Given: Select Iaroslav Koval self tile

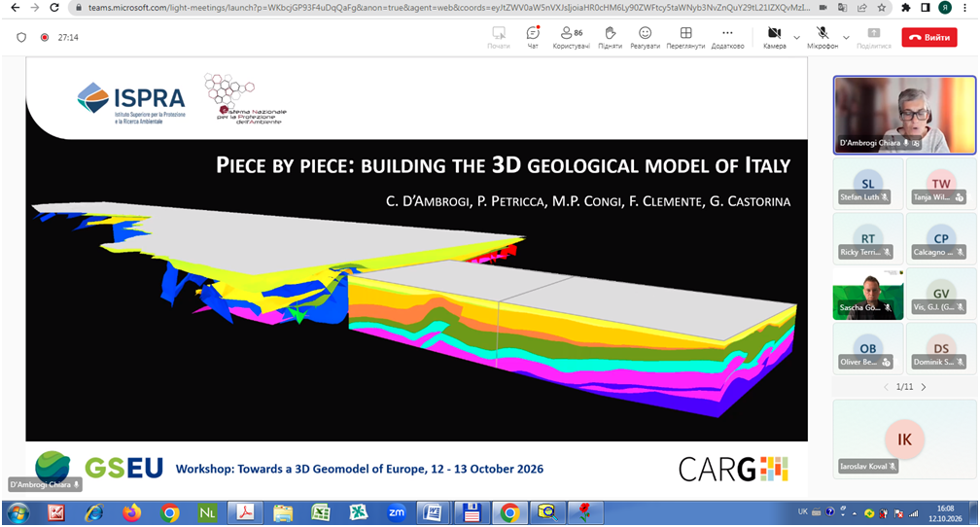Looking at the screenshot, I should point(904,439).
